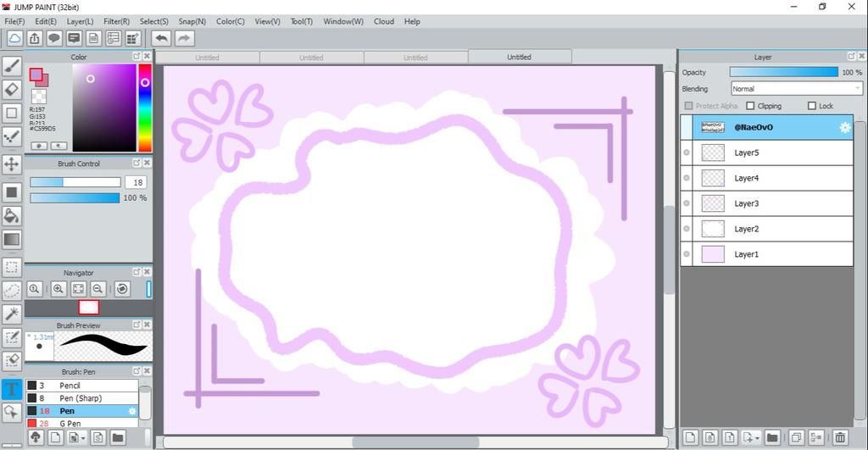The height and width of the screenshot is (450, 868).
Task: Toggle visibility of Layer1
Action: pos(687,254)
